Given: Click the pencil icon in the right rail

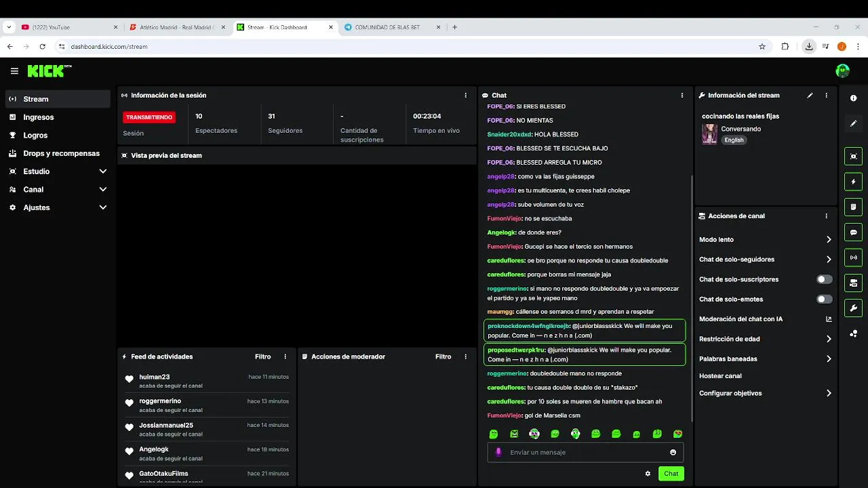Looking at the screenshot, I should tap(853, 123).
